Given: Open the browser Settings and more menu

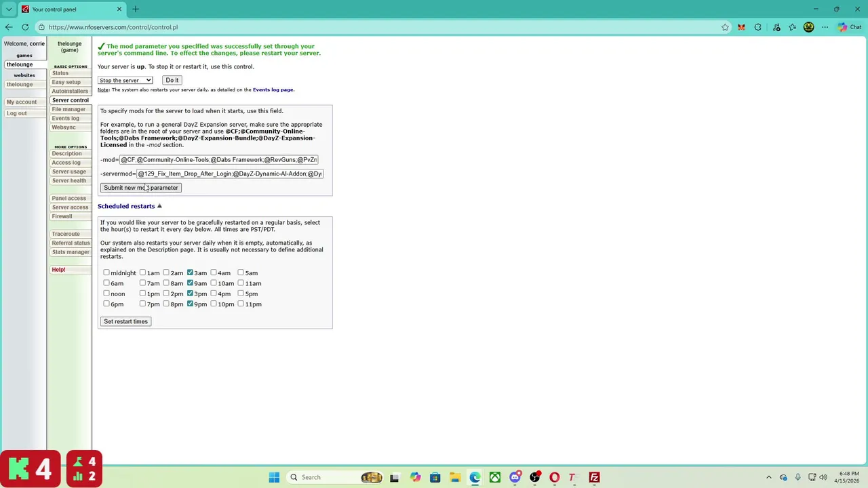Looking at the screenshot, I should coord(825,27).
